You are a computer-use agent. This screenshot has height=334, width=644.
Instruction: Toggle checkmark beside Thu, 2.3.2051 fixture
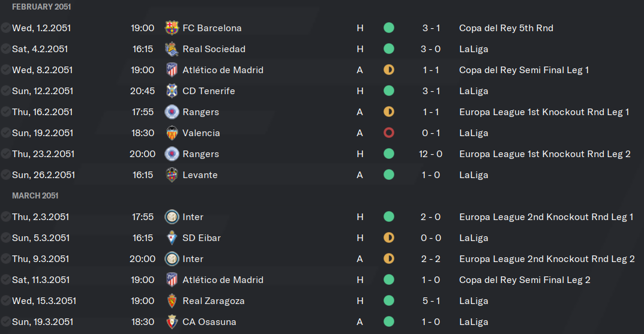(x=5, y=216)
